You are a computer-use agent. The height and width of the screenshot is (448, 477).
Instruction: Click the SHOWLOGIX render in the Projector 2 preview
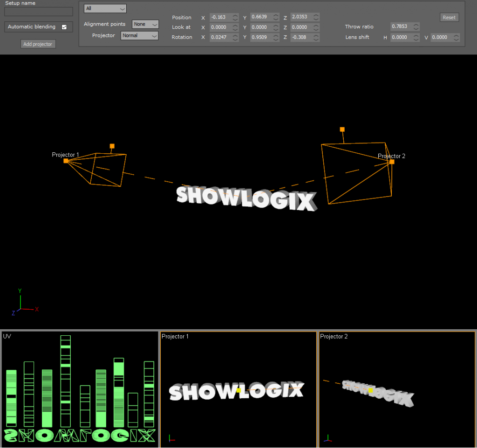378,393
